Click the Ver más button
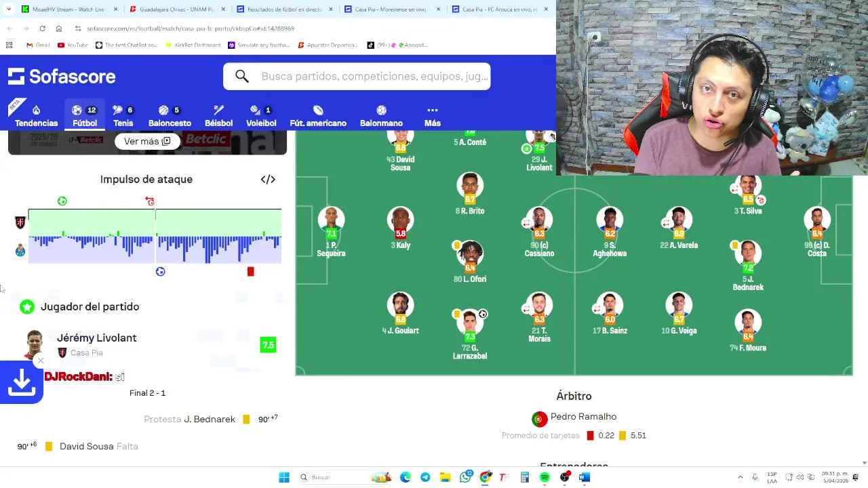The height and width of the screenshot is (488, 868). coord(147,141)
